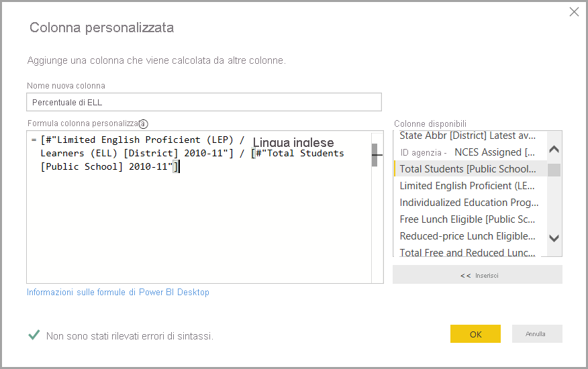
Task: Select Individualized Education Program column
Action: 468,203
